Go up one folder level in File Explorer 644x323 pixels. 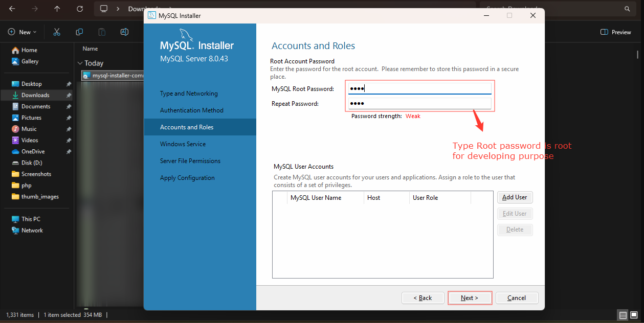[x=57, y=9]
